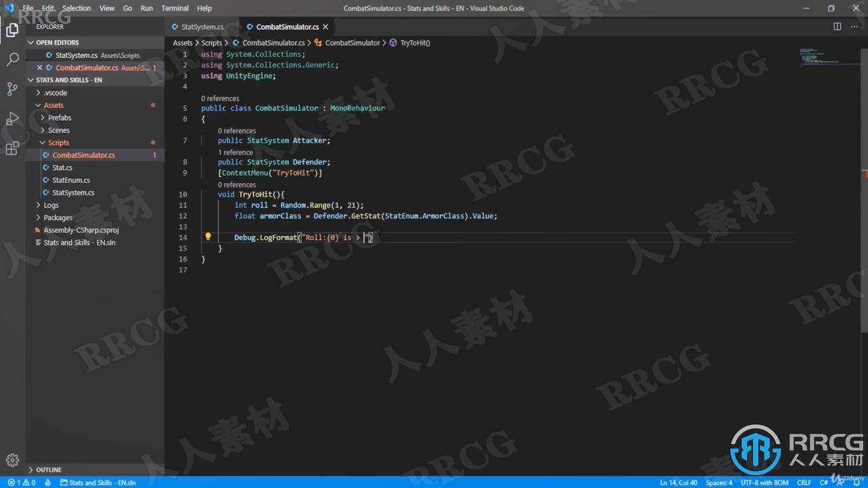Open the Source Control view
868x488 pixels.
click(12, 89)
